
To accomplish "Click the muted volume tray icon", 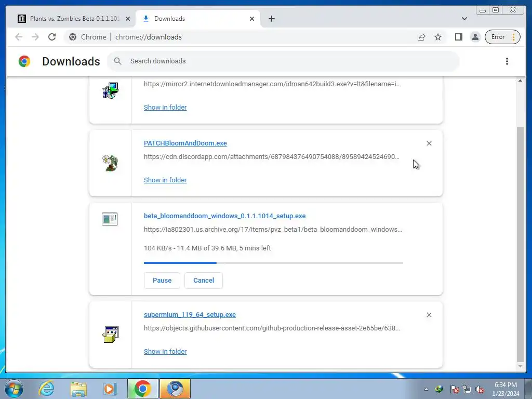I will click(480, 389).
